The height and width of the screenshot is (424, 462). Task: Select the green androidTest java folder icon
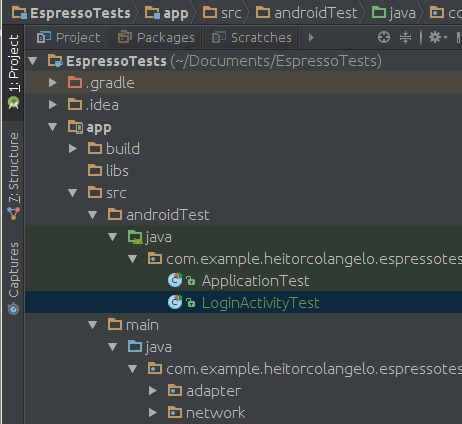click(x=135, y=237)
